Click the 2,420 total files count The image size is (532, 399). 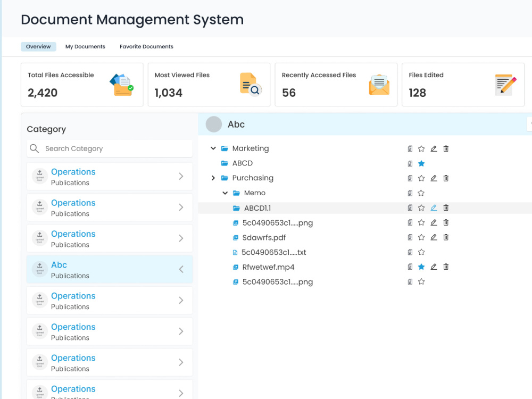[x=43, y=93]
